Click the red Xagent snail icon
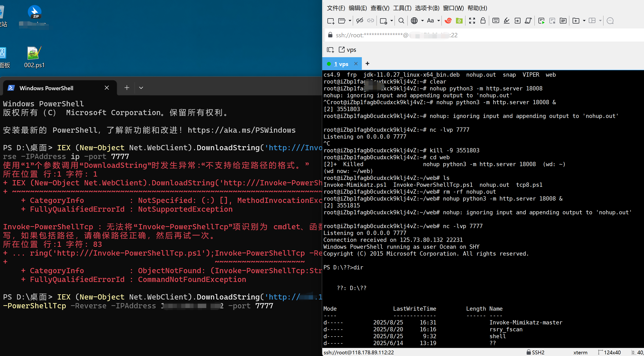The height and width of the screenshot is (356, 644). (448, 20)
